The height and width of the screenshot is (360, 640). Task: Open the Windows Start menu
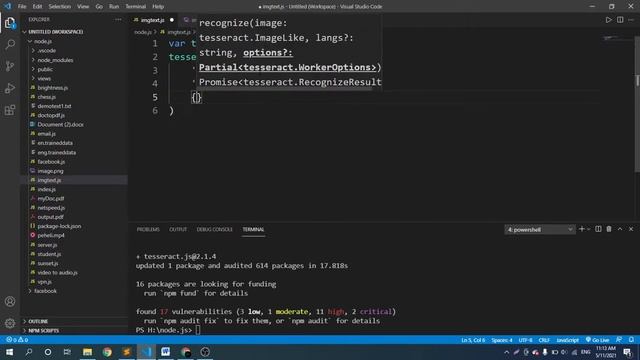click(x=9, y=352)
